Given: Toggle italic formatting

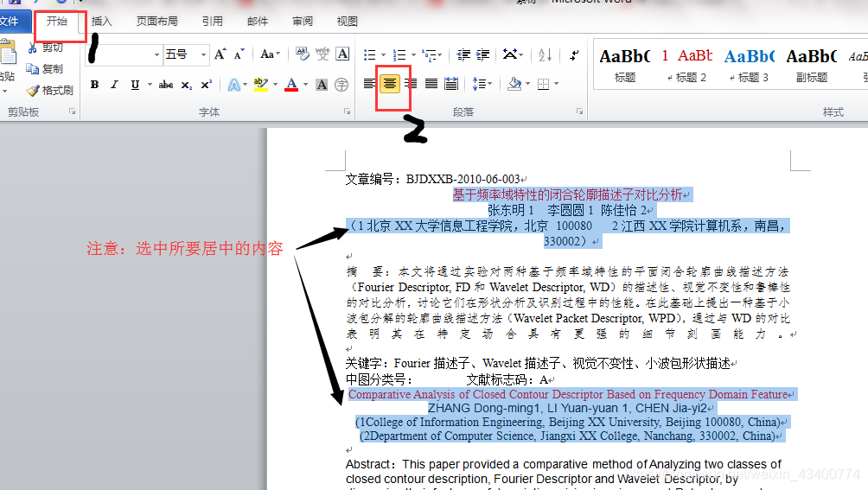Looking at the screenshot, I should [x=114, y=85].
